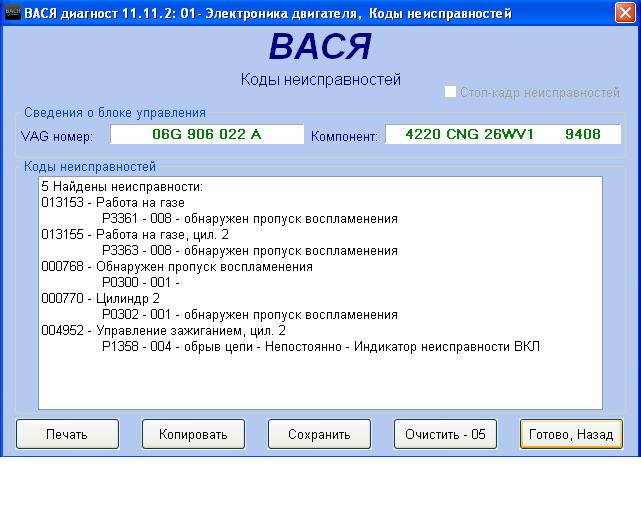This screenshot has height=512, width=641.
Task: Select the P1358 - 004 обрыв цепи line
Action: (x=321, y=346)
